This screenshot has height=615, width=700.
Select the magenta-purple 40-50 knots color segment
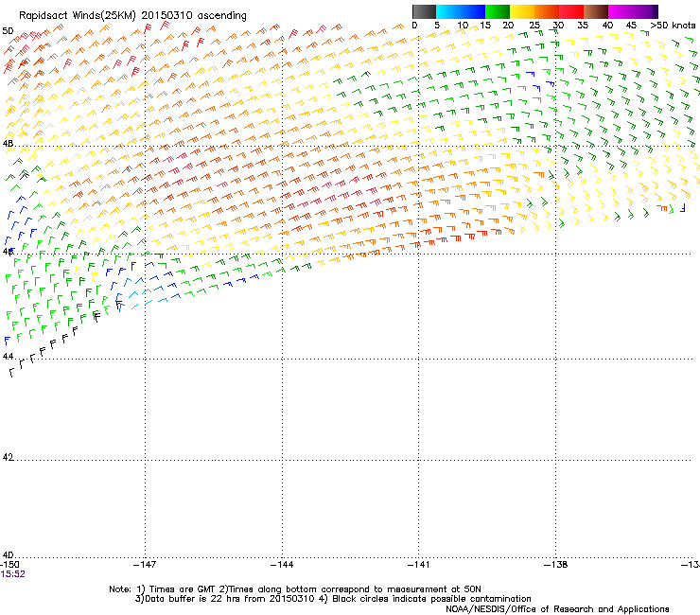pos(633,11)
